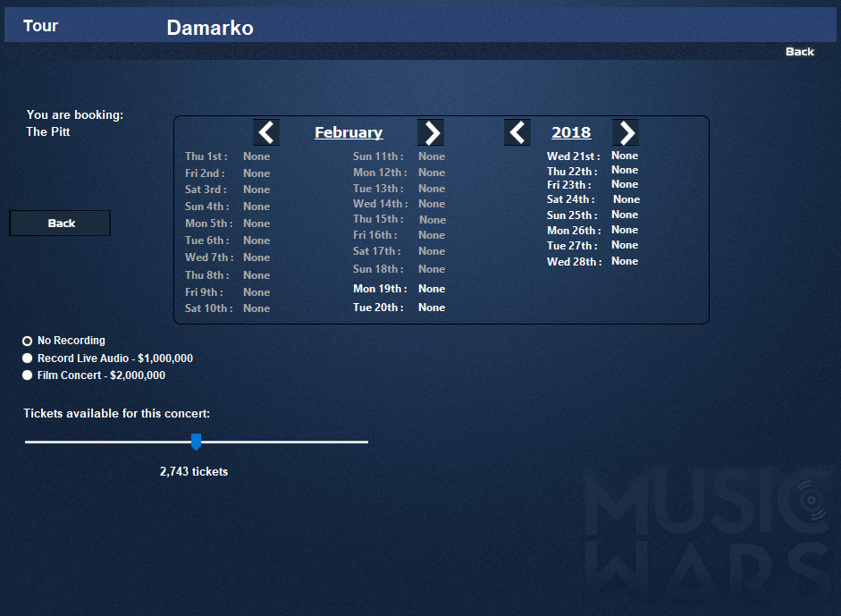
Task: Select the No Recording option
Action: coord(27,340)
